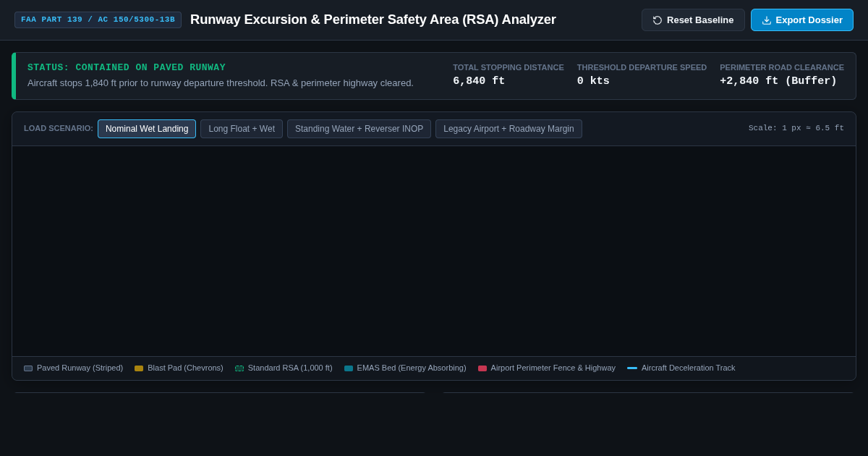This screenshot has width=868, height=456.
Task: Click the Blast Pad (Chevrons) legend swatch
Action: pos(139,368)
